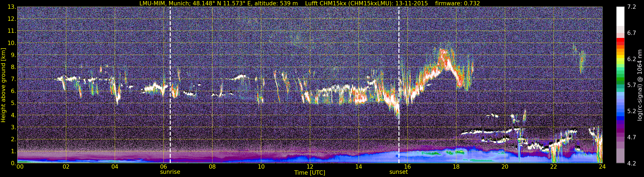Click the '22' tick on the time axis

(553, 167)
